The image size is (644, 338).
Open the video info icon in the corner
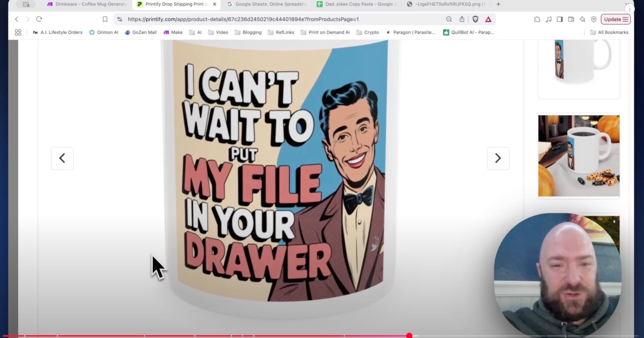(629, 9)
